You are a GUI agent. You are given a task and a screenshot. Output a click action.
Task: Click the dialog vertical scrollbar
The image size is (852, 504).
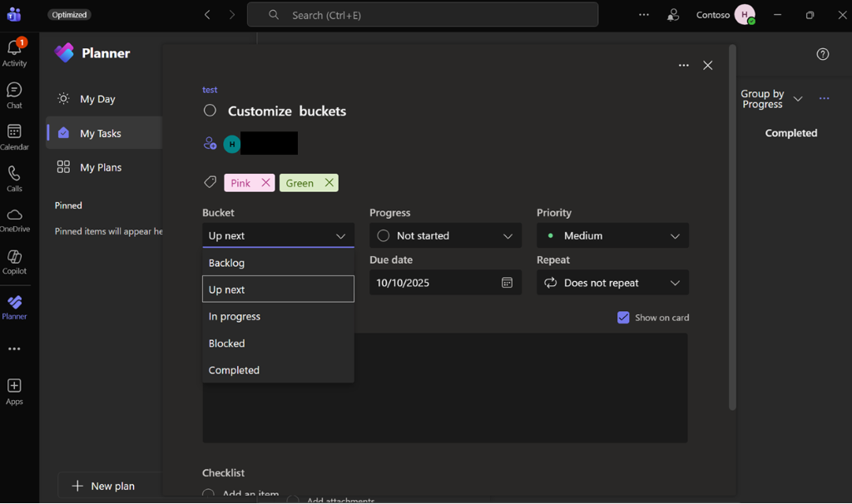[x=732, y=228]
